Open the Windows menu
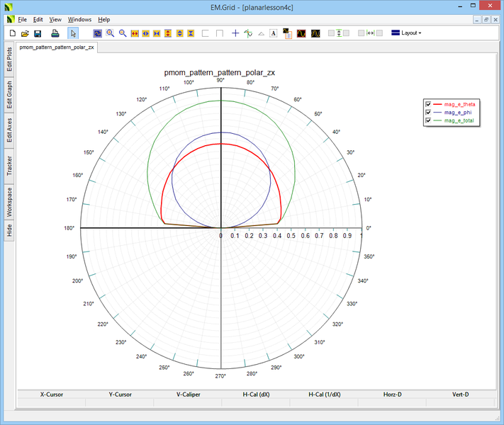 click(79, 19)
